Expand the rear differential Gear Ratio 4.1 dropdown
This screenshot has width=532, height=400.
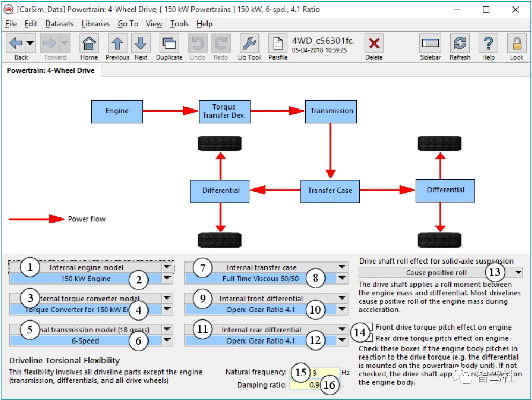(342, 340)
